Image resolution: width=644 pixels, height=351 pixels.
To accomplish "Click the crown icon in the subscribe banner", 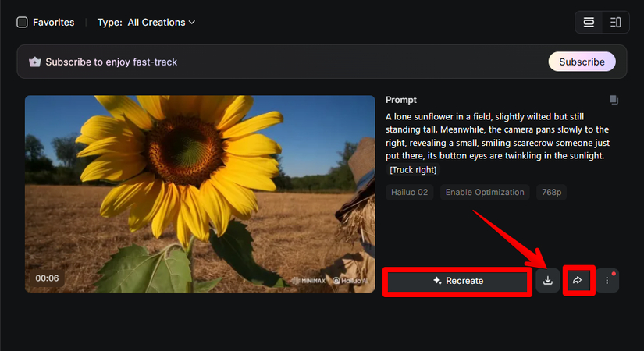I will pos(35,62).
